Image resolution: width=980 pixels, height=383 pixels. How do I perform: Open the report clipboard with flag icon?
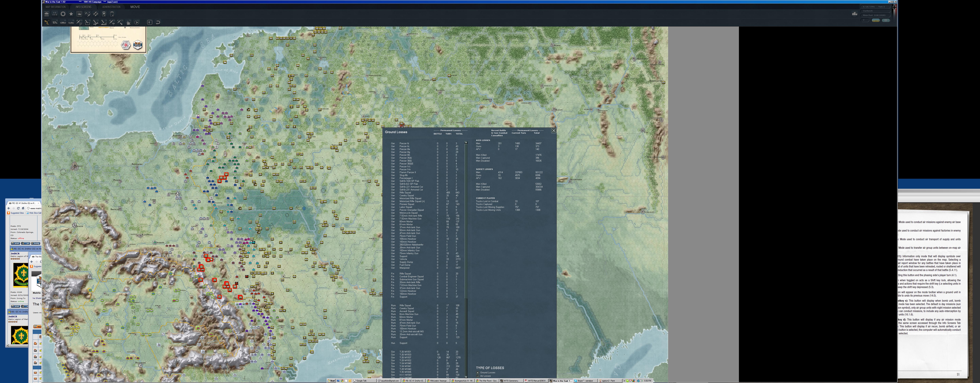(x=104, y=14)
